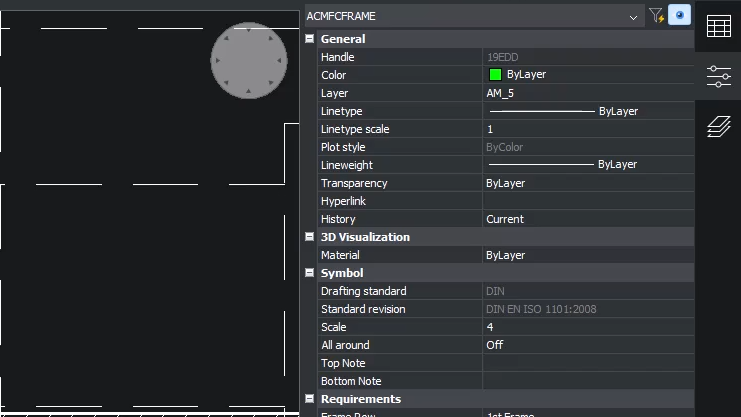Click the Top Note value field
Screen dimensions: 741x417
click(587, 363)
